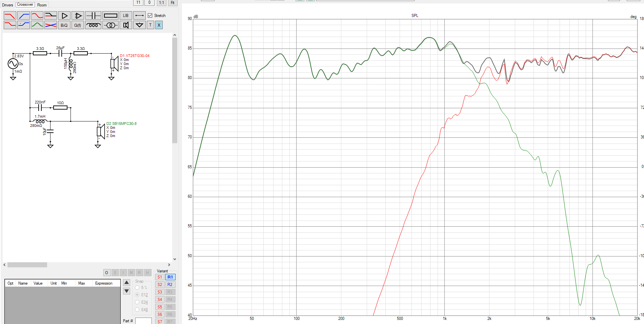Open the LIB component library

(x=126, y=16)
